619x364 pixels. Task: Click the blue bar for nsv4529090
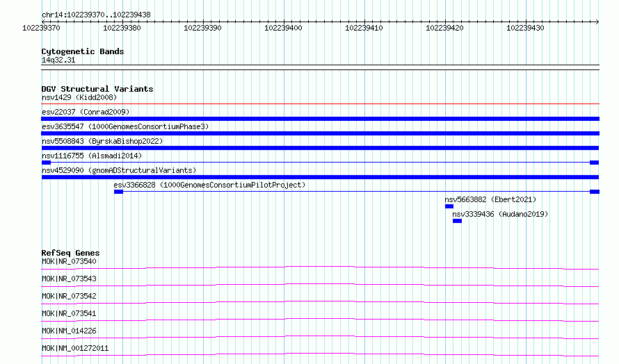pyautogui.click(x=320, y=177)
